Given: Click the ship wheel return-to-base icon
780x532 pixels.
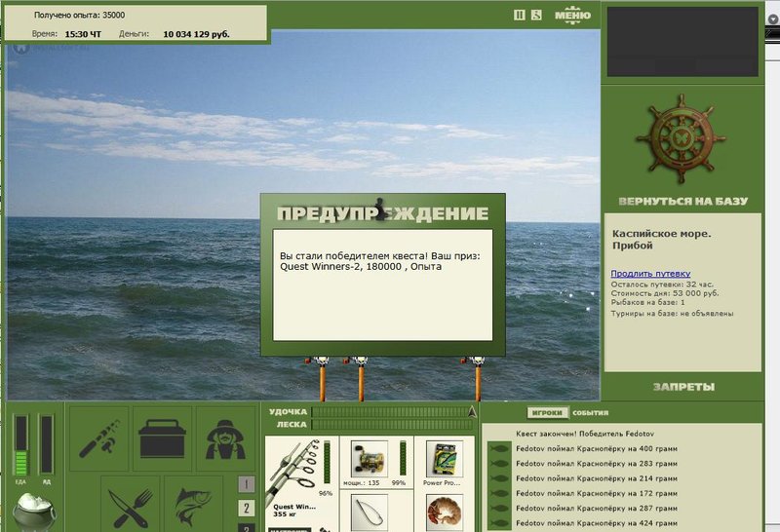Looking at the screenshot, I should pyautogui.click(x=681, y=139).
